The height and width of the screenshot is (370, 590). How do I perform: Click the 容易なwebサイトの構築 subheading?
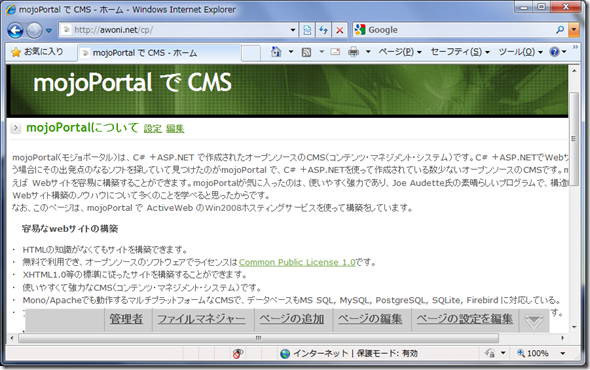(x=70, y=228)
